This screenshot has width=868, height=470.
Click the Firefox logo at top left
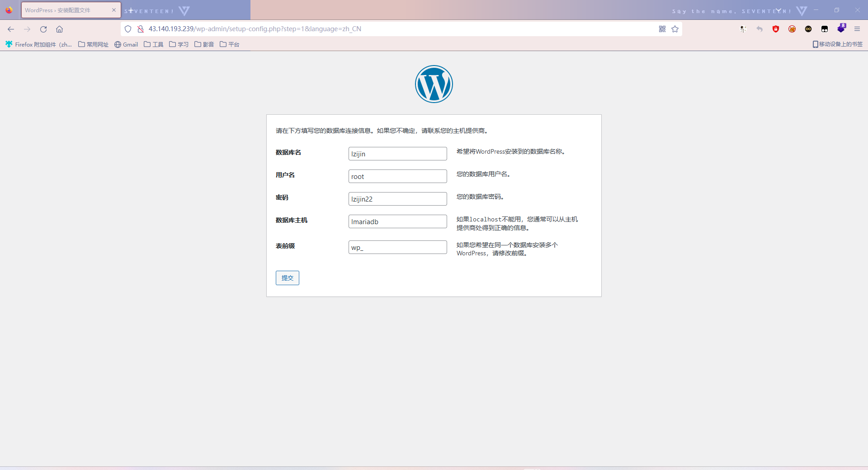(x=9, y=10)
